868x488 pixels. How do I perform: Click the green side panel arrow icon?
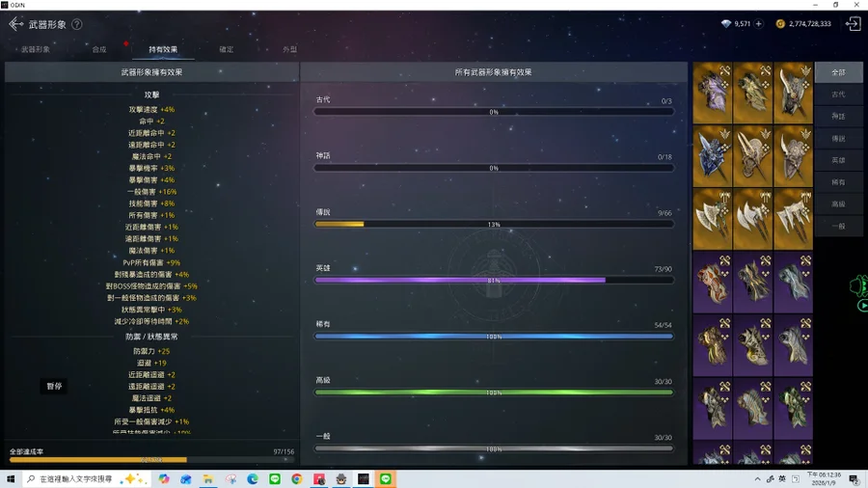pyautogui.click(x=861, y=306)
